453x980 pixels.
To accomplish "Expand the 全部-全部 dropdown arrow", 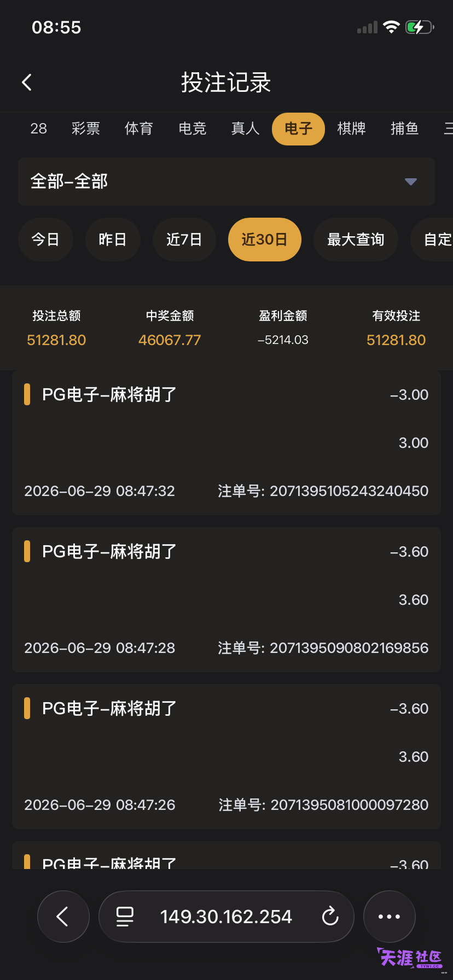I will point(411,182).
